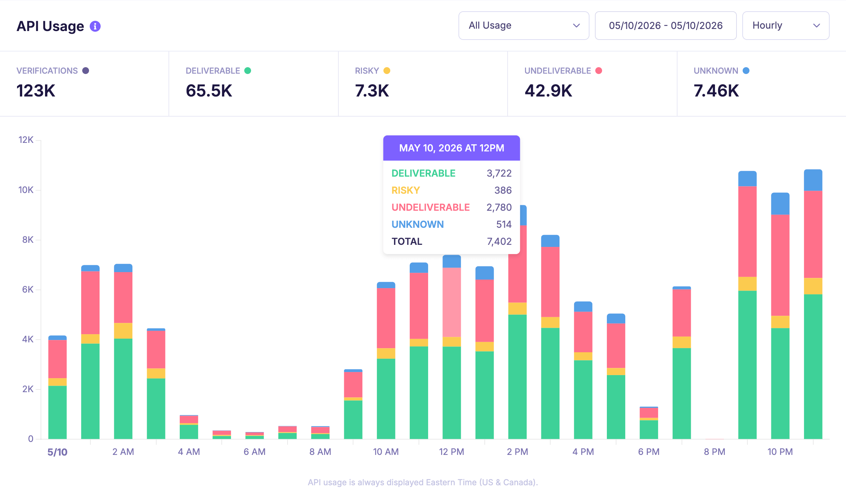Click the tooltip UNDELIVERABLE 2,780 row
The height and width of the screenshot is (504, 846).
(452, 207)
